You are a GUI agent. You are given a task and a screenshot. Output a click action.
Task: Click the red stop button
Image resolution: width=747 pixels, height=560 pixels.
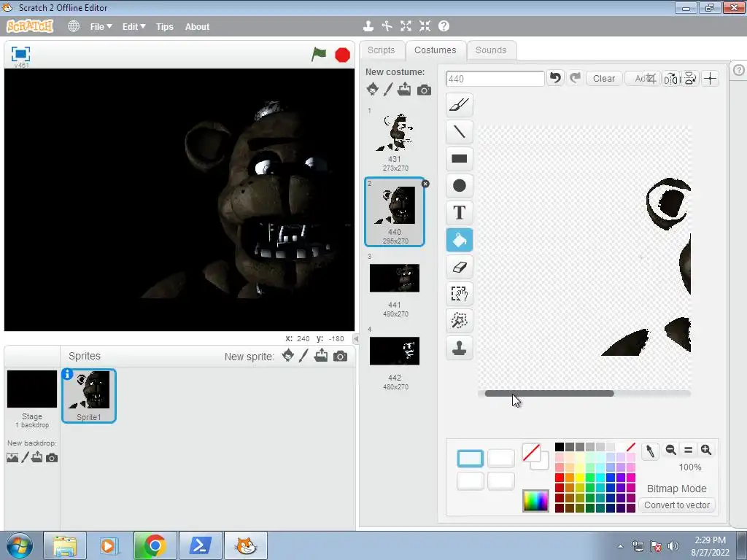click(x=342, y=55)
